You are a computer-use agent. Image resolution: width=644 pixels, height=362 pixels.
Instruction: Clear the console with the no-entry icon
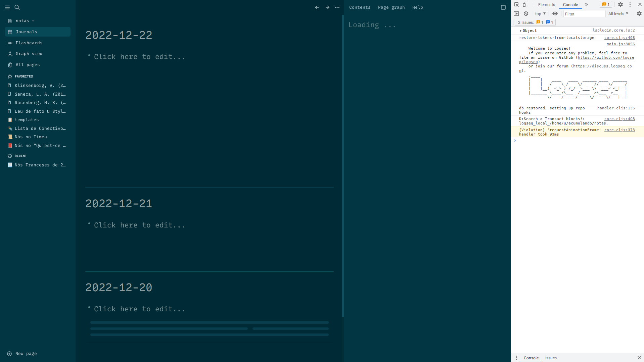[526, 13]
